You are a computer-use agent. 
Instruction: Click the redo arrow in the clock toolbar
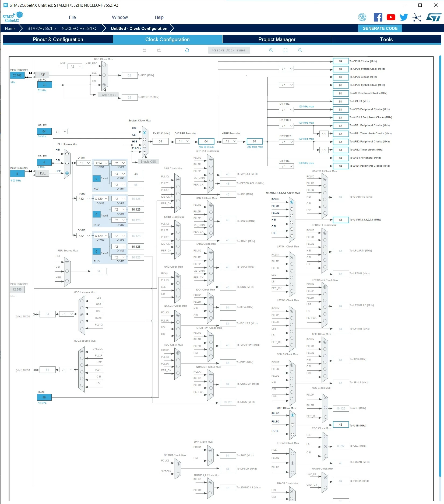[159, 50]
